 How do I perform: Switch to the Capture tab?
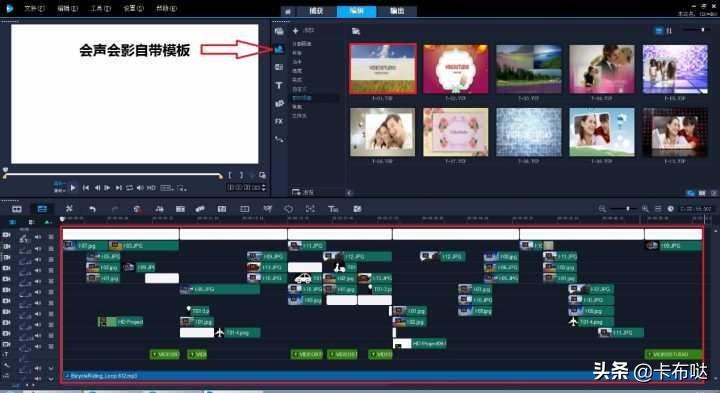coord(316,11)
